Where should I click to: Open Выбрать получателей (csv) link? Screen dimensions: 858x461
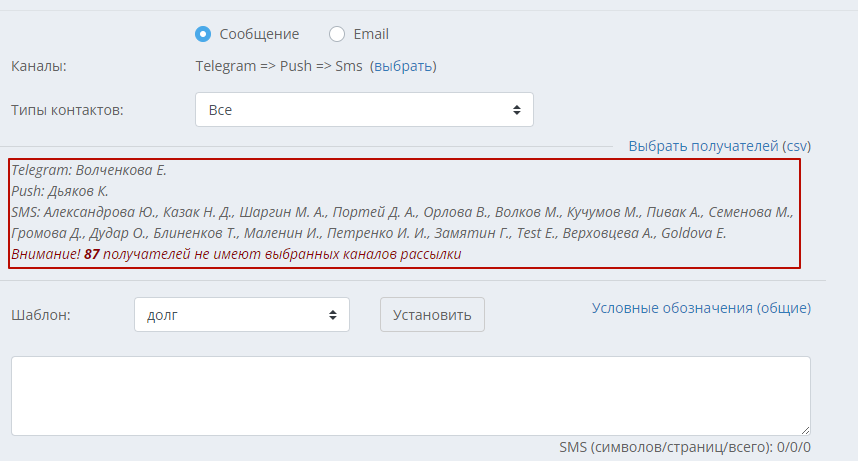[720, 146]
